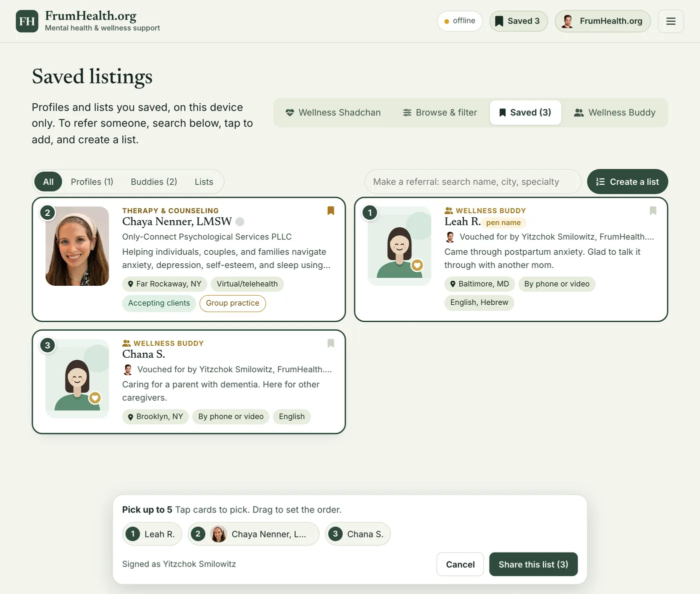Select Chaya Nenner profile photo
The image size is (700, 594).
[x=77, y=246]
